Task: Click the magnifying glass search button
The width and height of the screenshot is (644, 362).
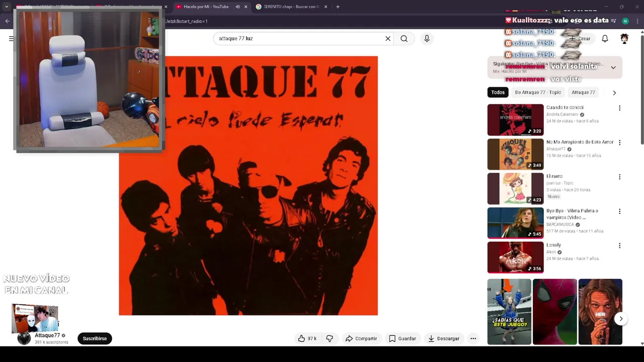Action: click(404, 39)
